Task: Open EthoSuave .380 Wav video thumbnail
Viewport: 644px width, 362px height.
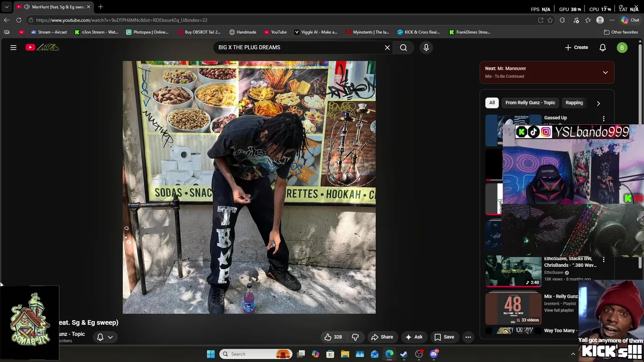Action: [x=513, y=271]
